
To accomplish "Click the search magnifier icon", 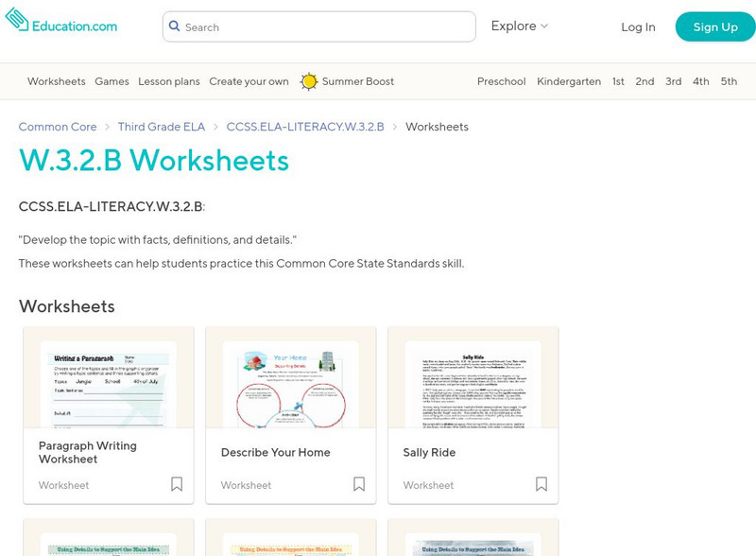I will click(x=174, y=26).
